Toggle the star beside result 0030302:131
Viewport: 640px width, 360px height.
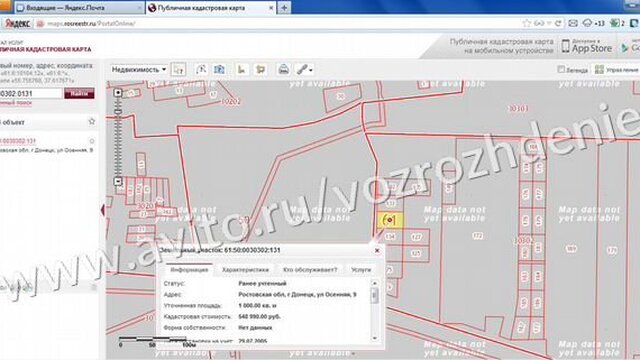click(x=92, y=141)
